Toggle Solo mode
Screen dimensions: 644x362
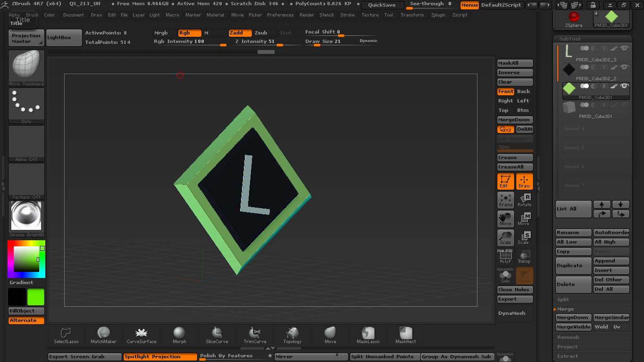[x=505, y=276]
